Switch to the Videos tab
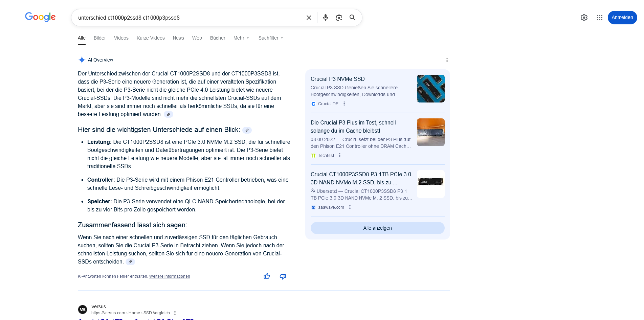This screenshot has width=644, height=320. tap(121, 38)
